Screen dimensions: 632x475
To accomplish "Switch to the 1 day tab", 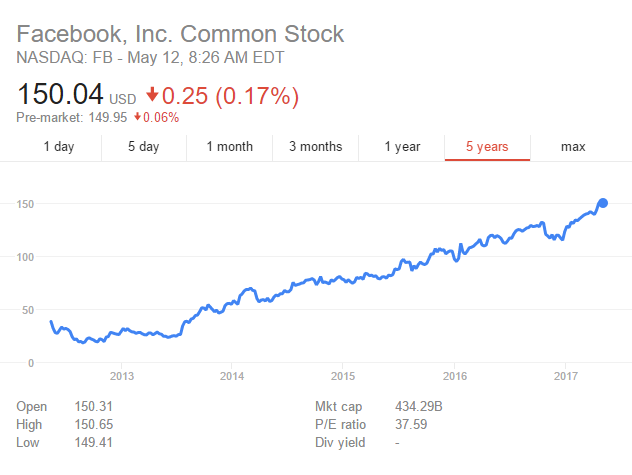I will click(58, 147).
